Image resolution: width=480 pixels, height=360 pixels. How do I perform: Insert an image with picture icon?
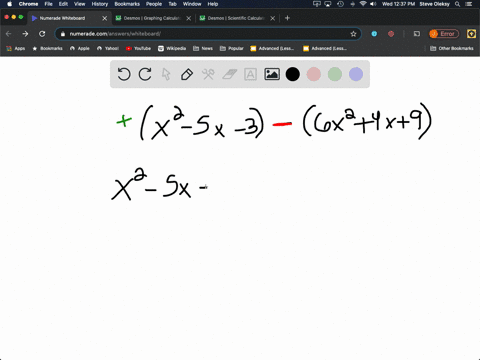[272, 74]
